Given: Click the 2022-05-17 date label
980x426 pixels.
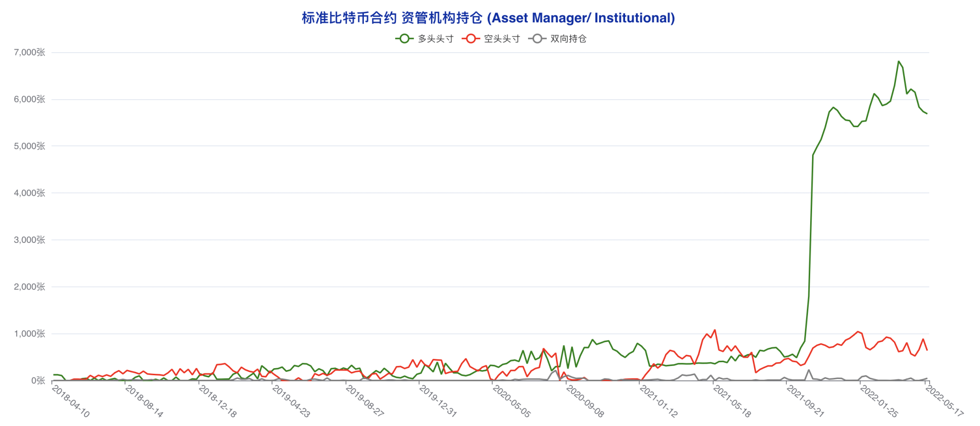Looking at the screenshot, I should [945, 401].
